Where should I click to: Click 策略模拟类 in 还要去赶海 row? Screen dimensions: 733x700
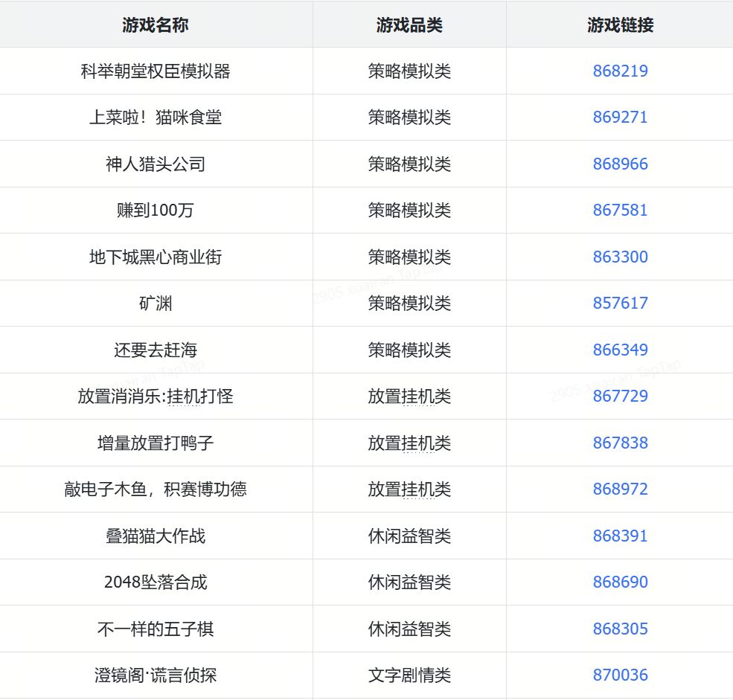point(409,350)
